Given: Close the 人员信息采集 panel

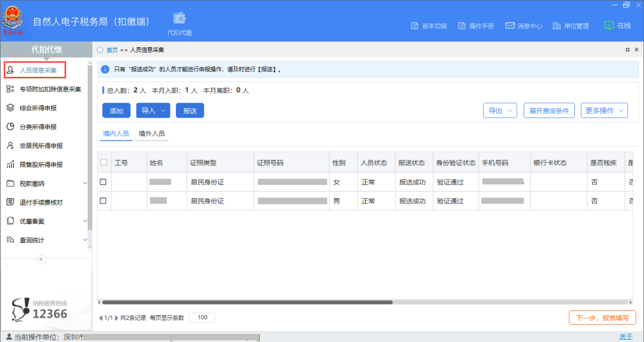Looking at the screenshot, I should (x=637, y=50).
